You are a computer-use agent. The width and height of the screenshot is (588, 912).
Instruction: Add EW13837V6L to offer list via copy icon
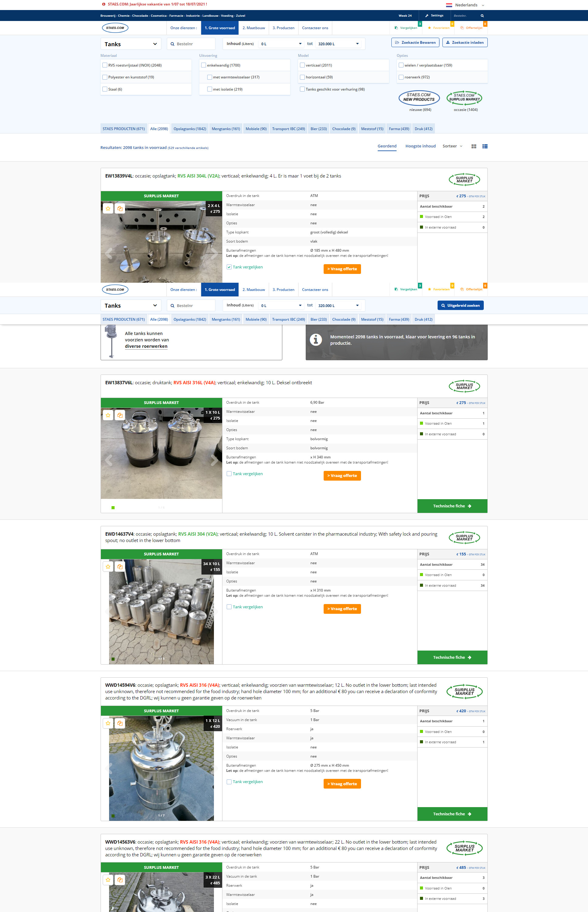pos(120,415)
